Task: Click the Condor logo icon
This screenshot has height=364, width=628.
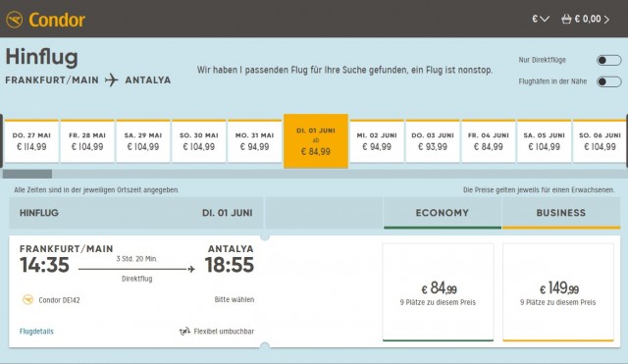Action: pos(15,20)
